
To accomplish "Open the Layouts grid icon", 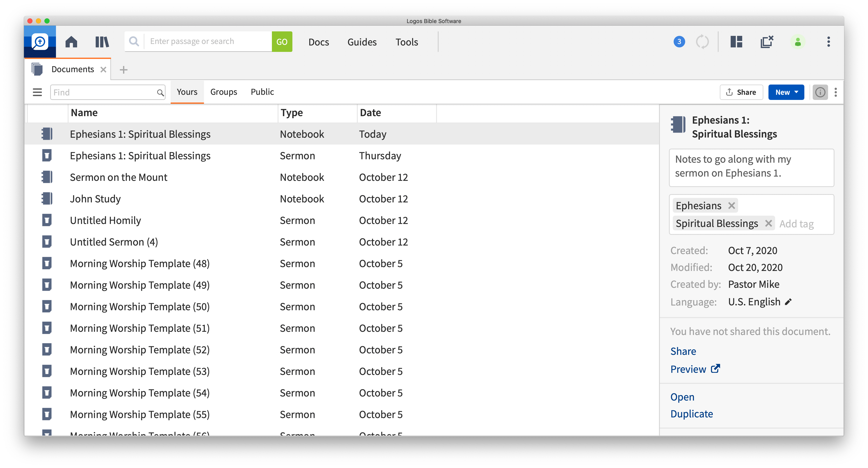I will pyautogui.click(x=736, y=42).
